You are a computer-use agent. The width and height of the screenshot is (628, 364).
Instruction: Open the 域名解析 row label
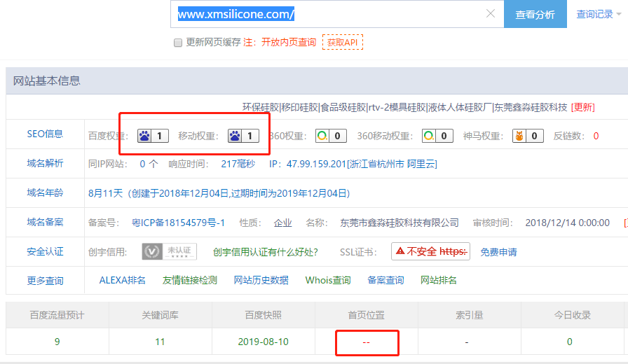point(45,163)
